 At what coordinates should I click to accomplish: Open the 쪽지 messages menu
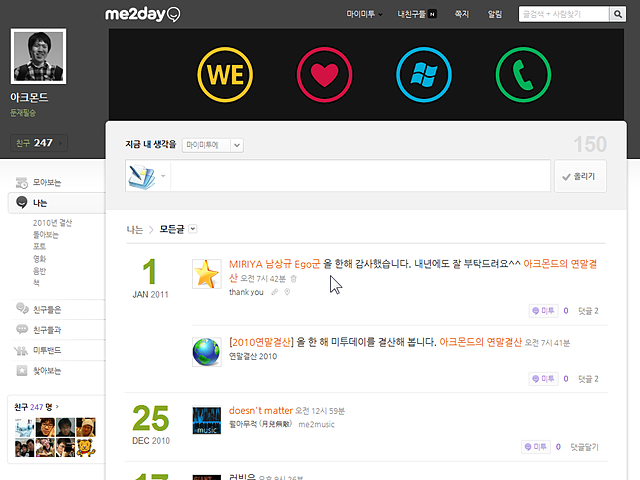461,15
